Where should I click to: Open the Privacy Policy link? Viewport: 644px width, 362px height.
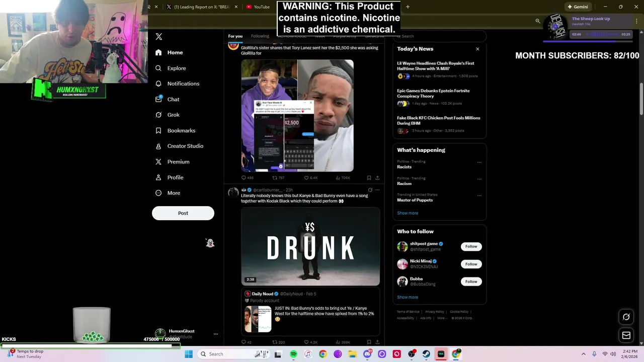(435, 312)
